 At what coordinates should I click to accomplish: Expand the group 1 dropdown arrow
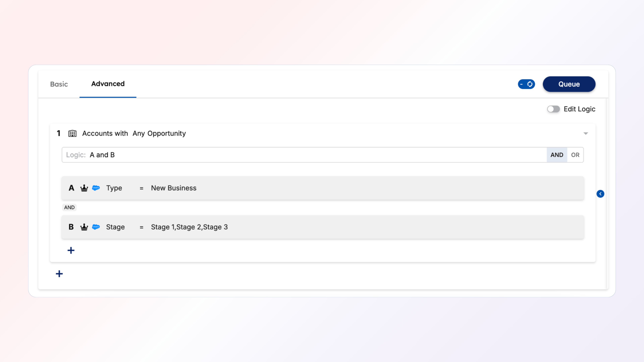[585, 133]
